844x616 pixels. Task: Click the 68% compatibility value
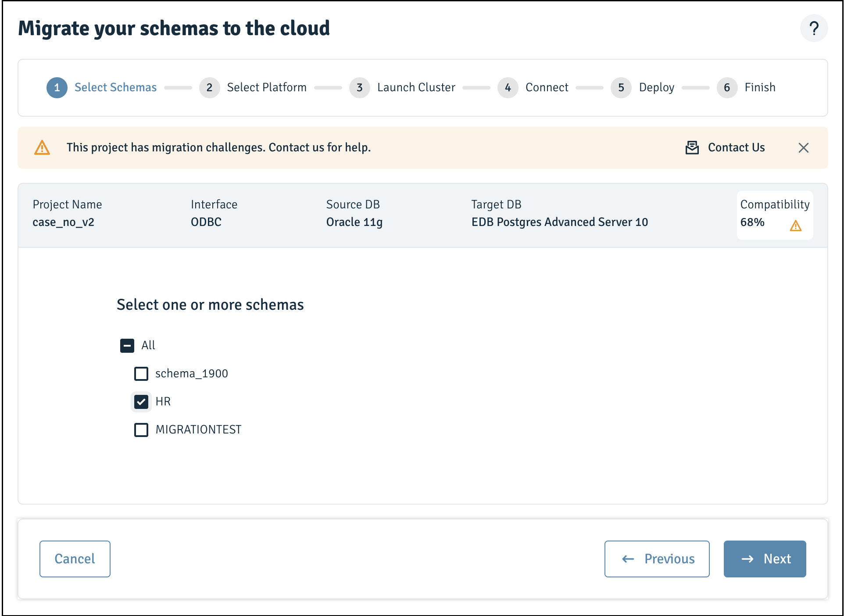752,222
